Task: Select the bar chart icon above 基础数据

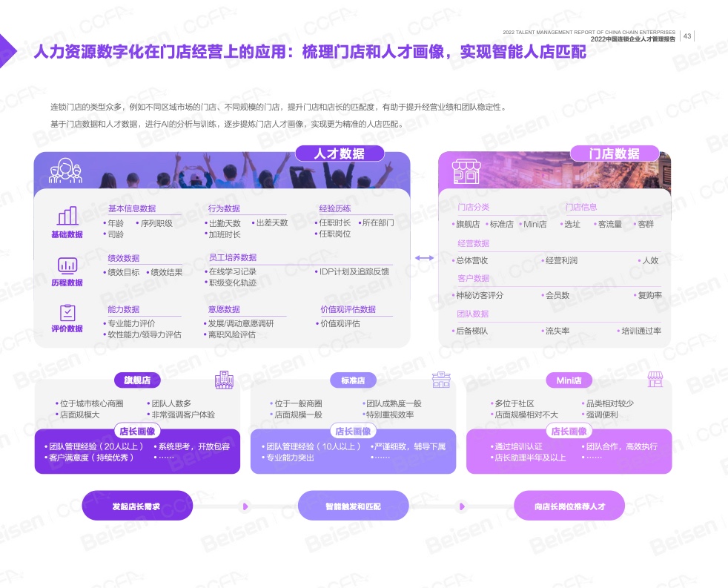Action: (67, 216)
